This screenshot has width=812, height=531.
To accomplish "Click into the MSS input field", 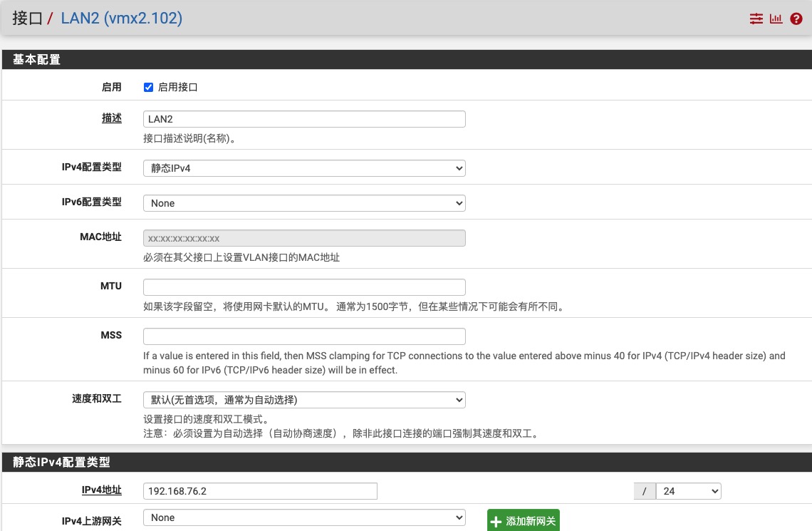I will pos(304,336).
